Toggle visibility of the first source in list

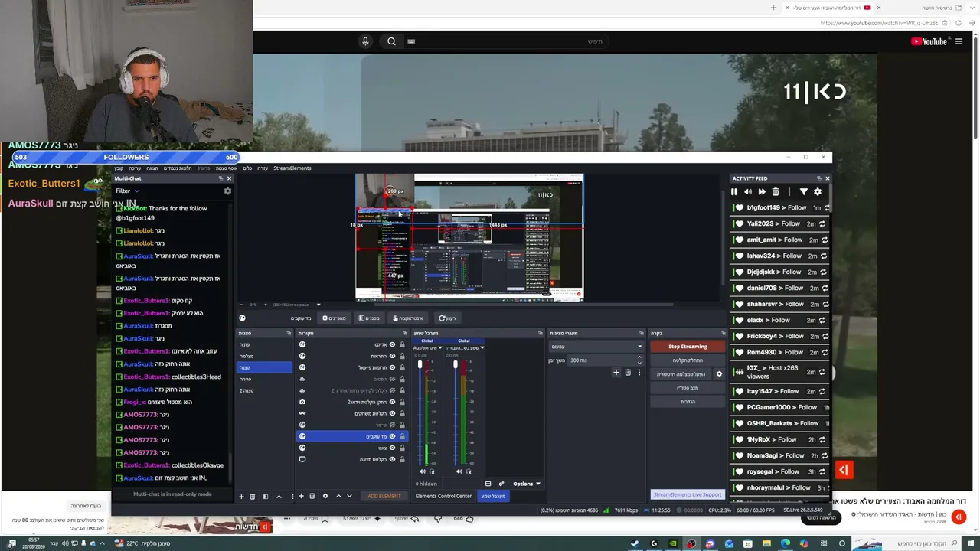click(392, 344)
